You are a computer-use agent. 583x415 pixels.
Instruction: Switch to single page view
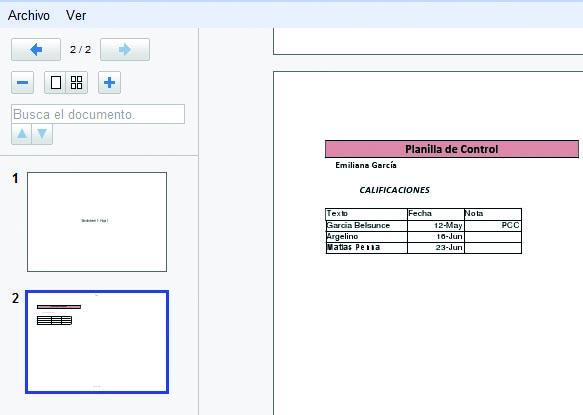[x=55, y=83]
